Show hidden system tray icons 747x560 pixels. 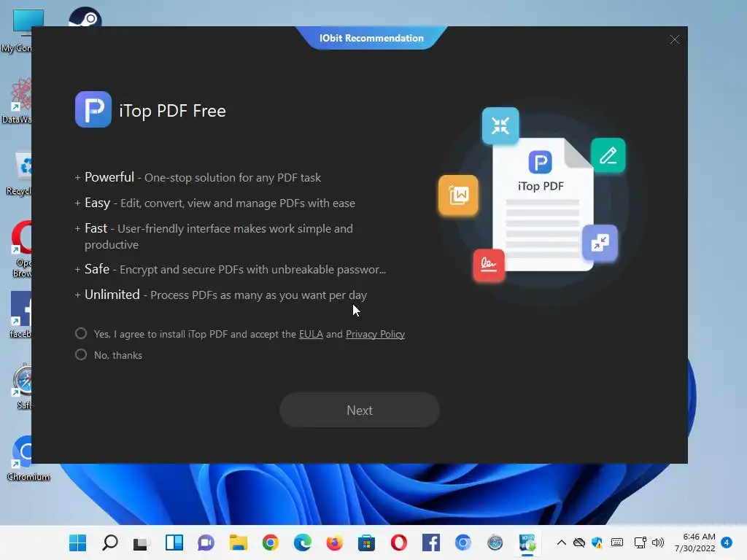pyautogui.click(x=562, y=542)
